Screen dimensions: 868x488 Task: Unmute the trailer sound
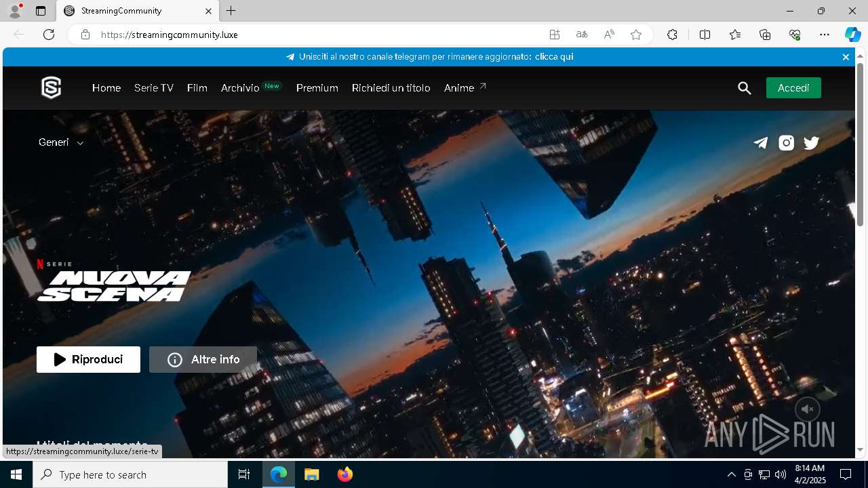(808, 409)
